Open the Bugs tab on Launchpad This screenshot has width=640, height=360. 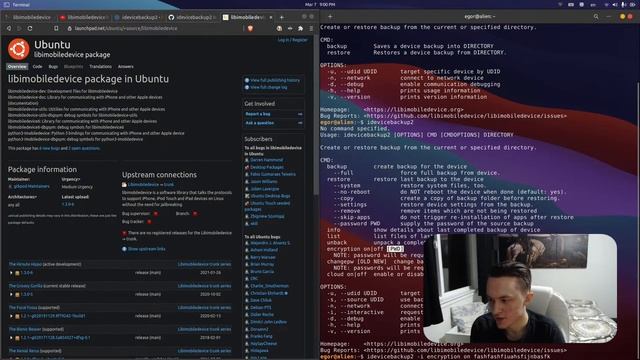(x=53, y=67)
